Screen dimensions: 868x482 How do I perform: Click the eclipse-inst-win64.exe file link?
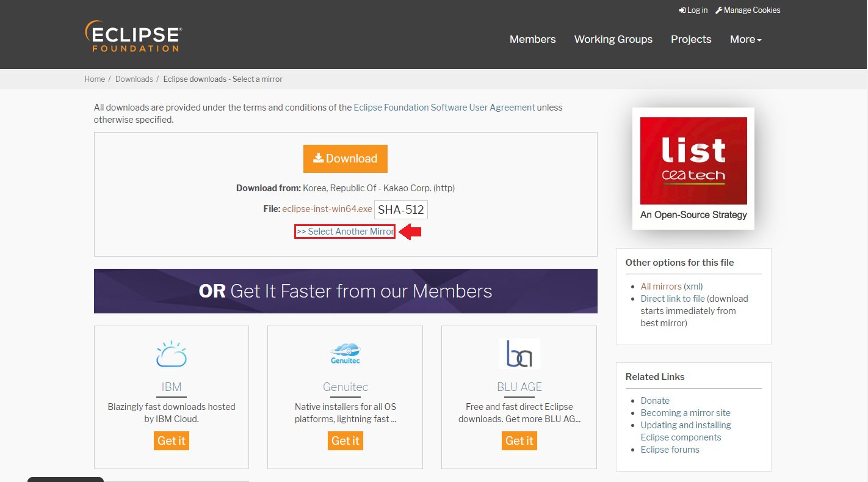(327, 209)
